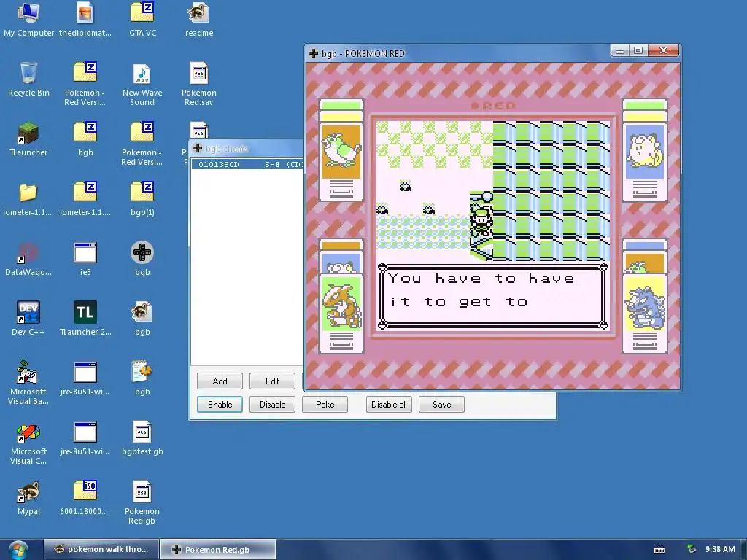747x560 pixels.
Task: Click Disable all button
Action: 389,404
